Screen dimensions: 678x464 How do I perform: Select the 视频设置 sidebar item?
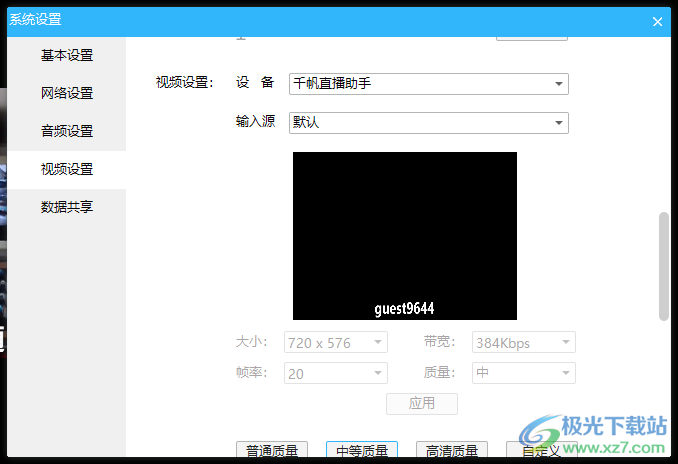(x=67, y=169)
